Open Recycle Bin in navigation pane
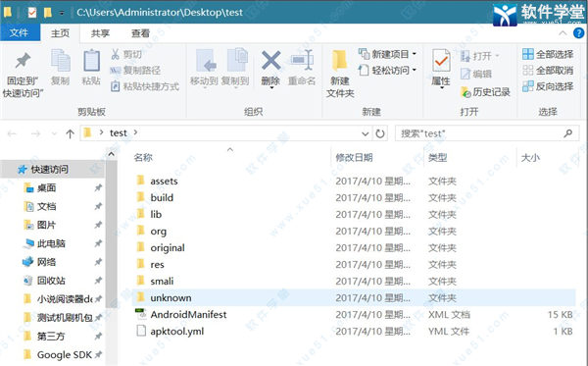588x366 pixels. point(51,281)
